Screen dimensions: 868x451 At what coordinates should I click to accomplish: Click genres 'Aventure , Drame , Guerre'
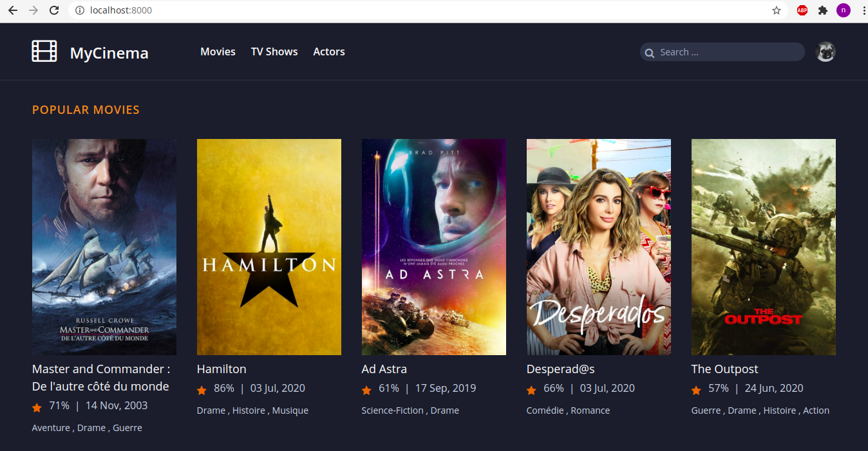point(87,428)
